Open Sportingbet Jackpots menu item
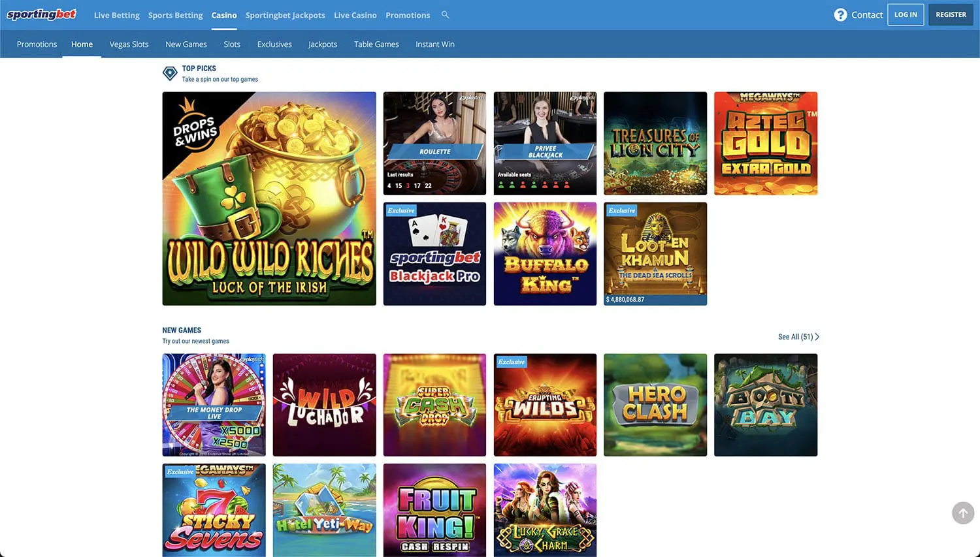Viewport: 980px width, 557px height. 285,15
